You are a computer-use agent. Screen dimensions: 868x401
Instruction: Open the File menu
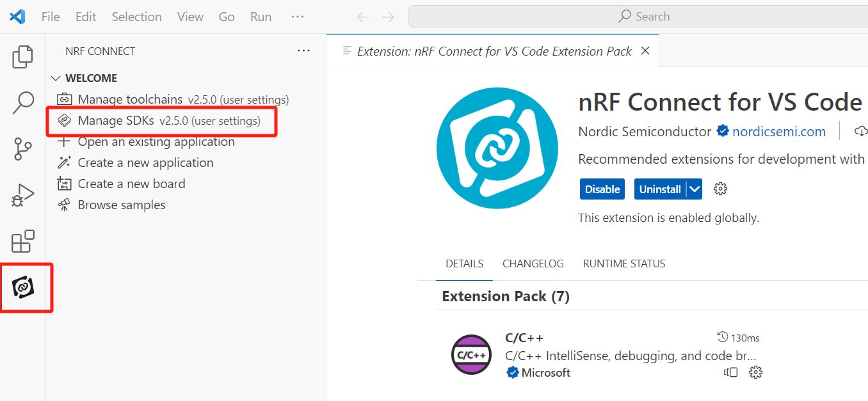(x=51, y=17)
